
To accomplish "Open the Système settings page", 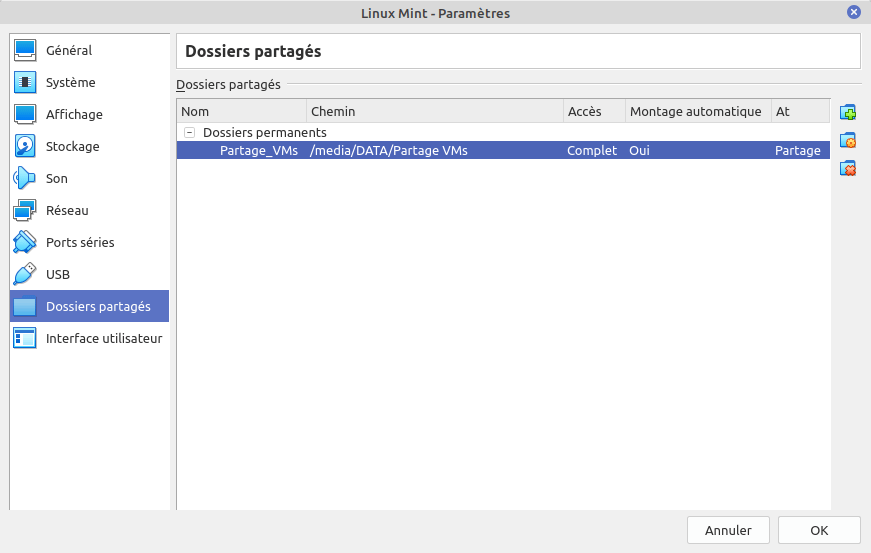I will (71, 83).
